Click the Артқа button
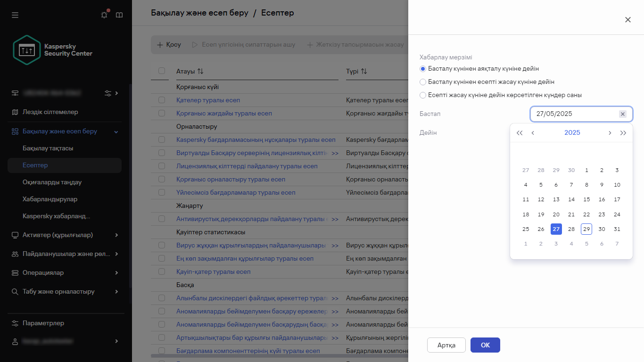Viewport: 644px width, 362px height. coord(446,345)
